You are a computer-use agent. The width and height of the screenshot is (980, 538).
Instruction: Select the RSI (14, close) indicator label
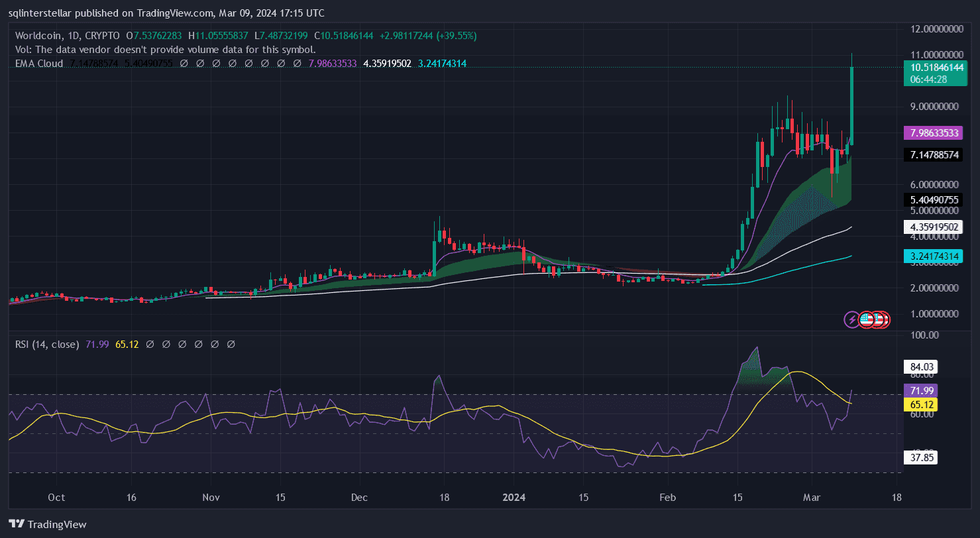click(46, 345)
